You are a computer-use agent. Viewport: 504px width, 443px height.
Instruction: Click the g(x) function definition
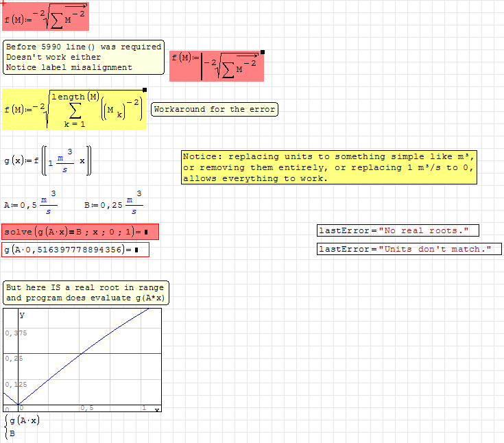coord(48,161)
